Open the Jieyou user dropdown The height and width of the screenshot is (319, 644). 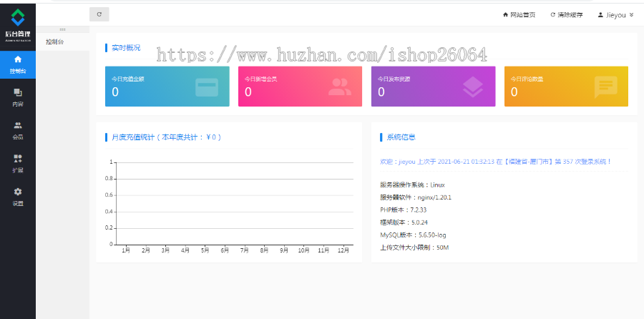(x=615, y=15)
